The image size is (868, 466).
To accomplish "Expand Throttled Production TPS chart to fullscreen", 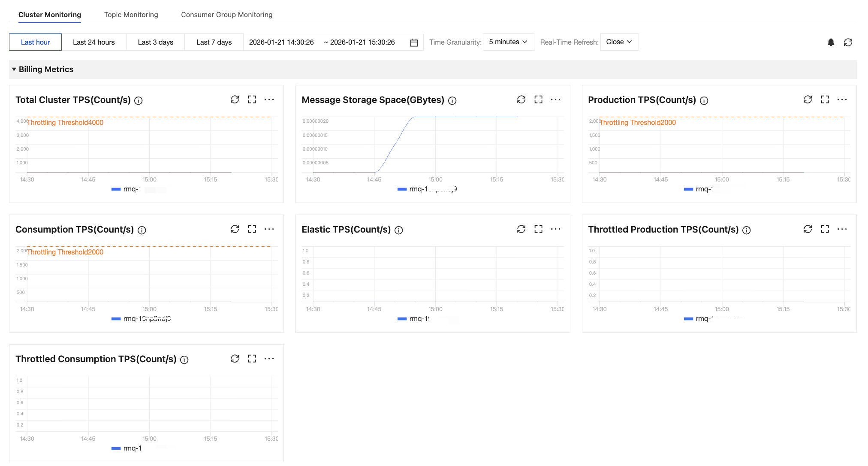I will [x=825, y=229].
